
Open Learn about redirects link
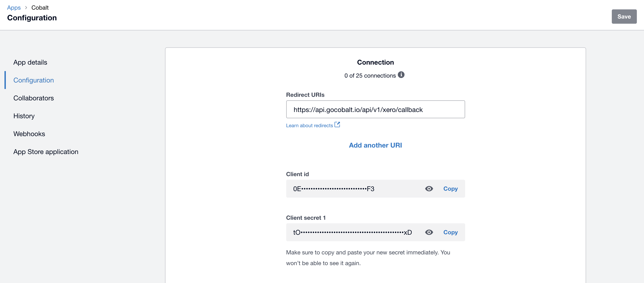click(x=309, y=125)
